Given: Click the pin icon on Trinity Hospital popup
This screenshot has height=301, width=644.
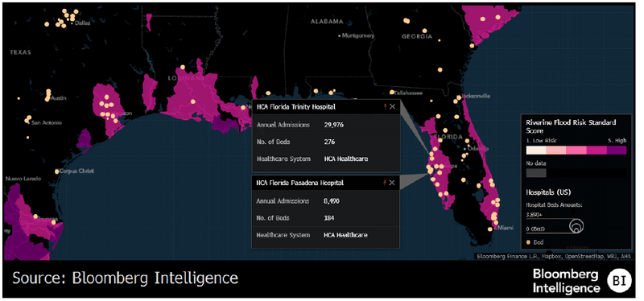Looking at the screenshot, I should tap(385, 107).
